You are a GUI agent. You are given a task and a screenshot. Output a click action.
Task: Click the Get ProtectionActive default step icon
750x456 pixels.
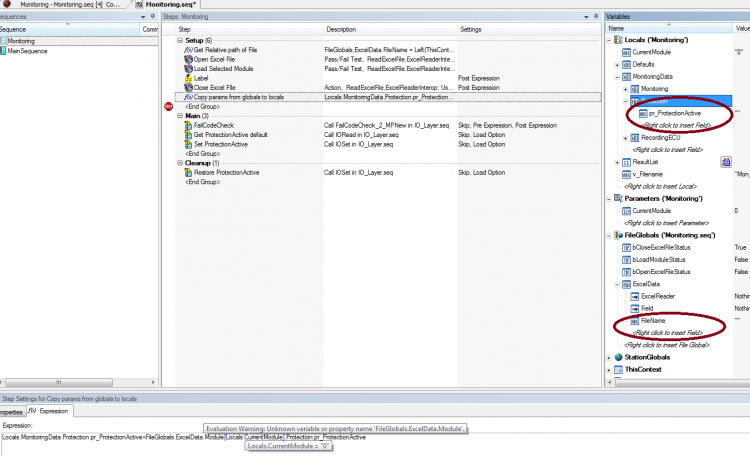(x=188, y=135)
